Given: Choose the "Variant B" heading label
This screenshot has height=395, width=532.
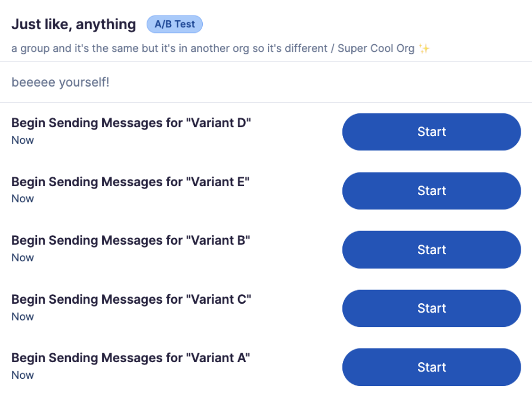Looking at the screenshot, I should [131, 240].
